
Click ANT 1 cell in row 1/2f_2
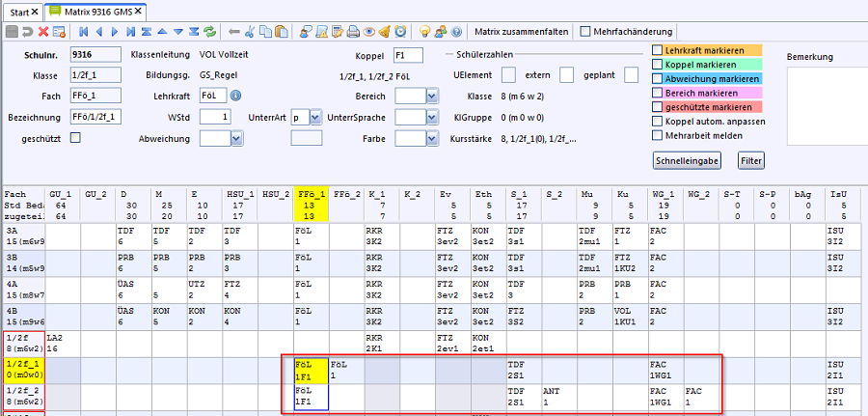[x=559, y=398]
